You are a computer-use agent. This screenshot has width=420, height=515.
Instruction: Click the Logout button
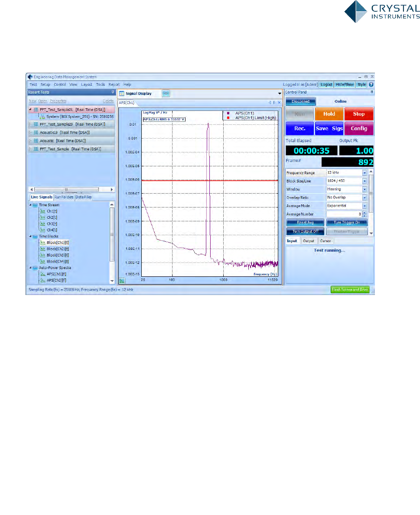(x=326, y=84)
